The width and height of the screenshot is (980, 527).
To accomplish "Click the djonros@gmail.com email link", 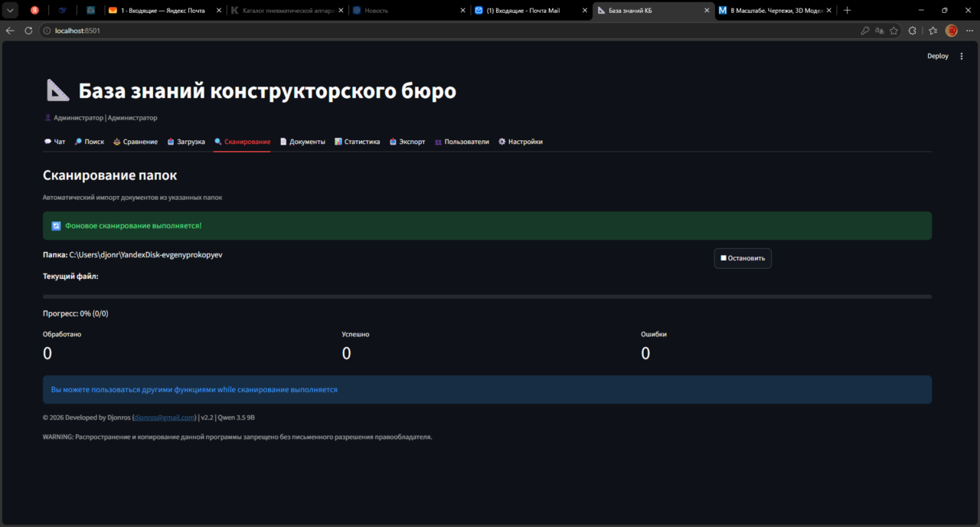I will (165, 417).
